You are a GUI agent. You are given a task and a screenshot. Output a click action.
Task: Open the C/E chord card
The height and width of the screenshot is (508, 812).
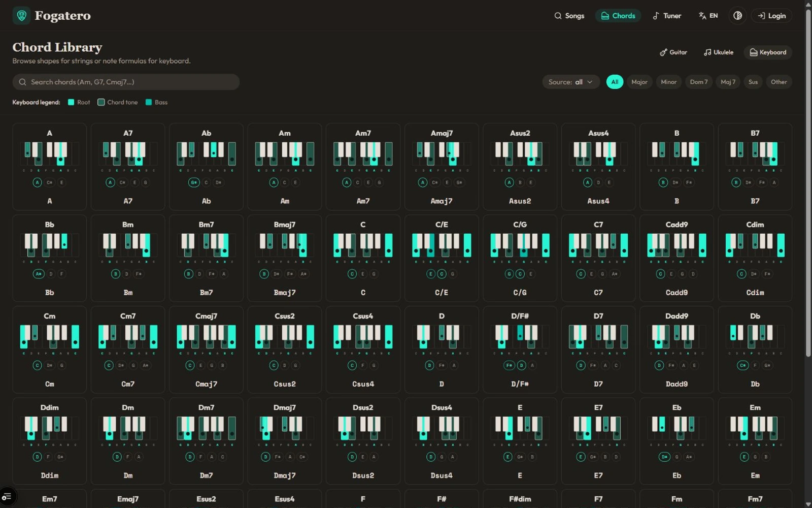(x=442, y=258)
